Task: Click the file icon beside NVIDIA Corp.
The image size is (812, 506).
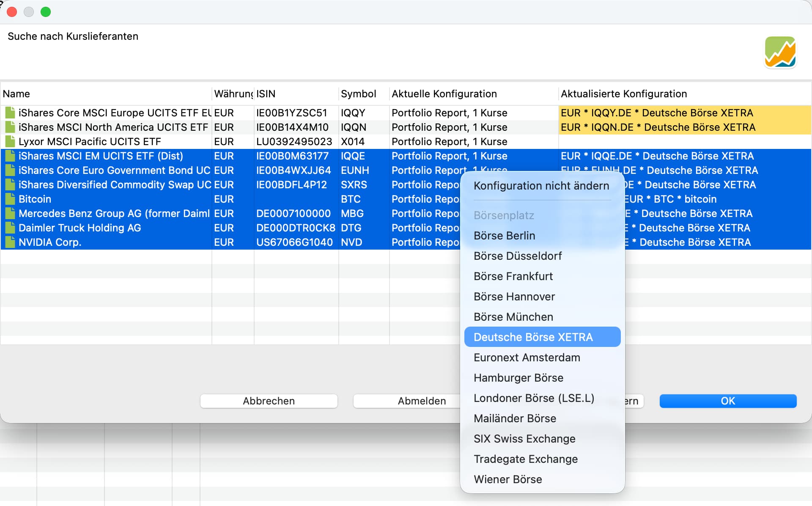Action: [10, 242]
